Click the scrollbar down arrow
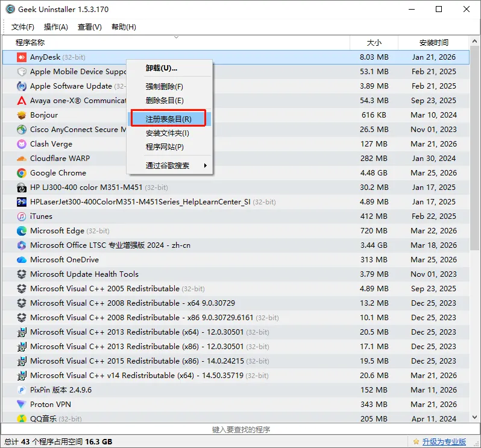Viewport: 481px width, 448px height. [474, 417]
